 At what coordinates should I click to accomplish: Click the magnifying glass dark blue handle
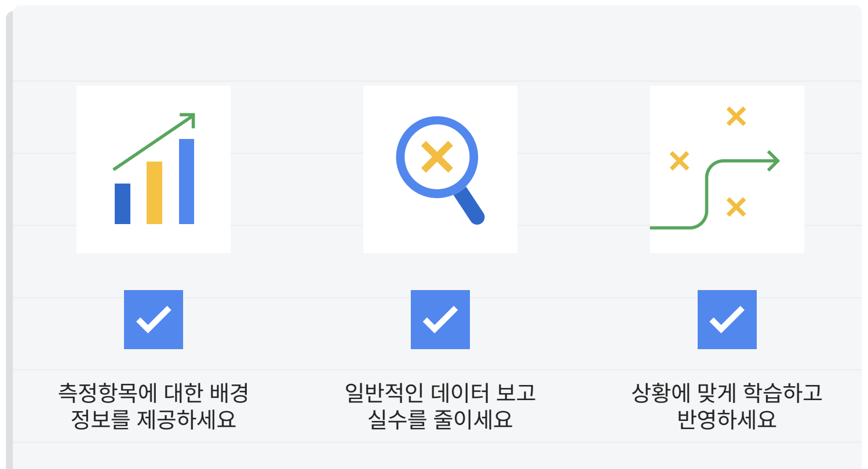click(469, 205)
